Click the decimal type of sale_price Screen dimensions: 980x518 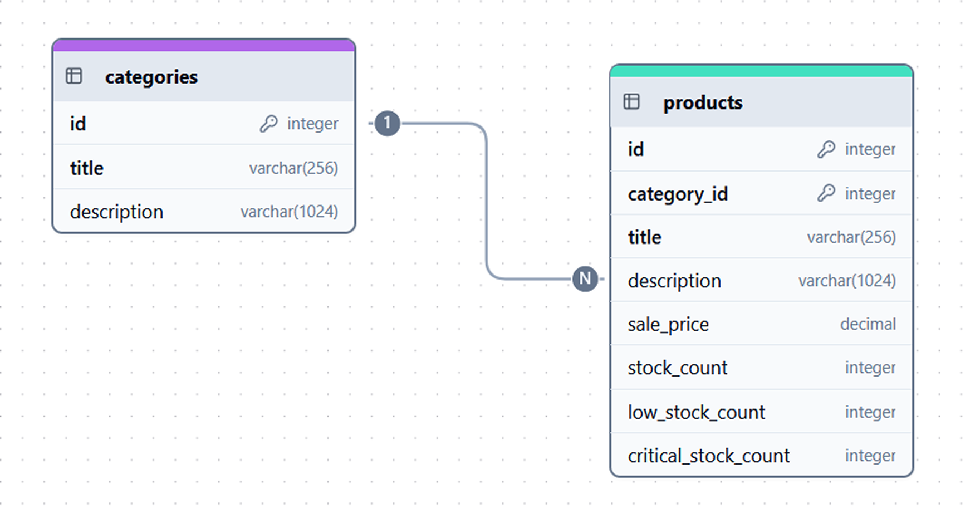coord(868,324)
